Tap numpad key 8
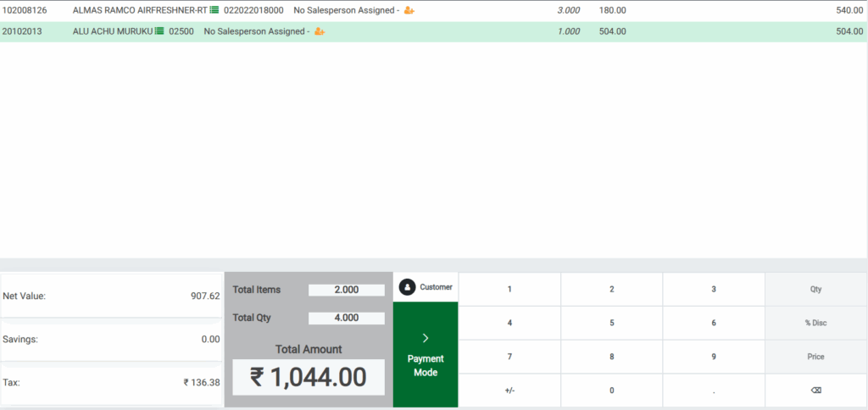The image size is (868, 410). (612, 357)
